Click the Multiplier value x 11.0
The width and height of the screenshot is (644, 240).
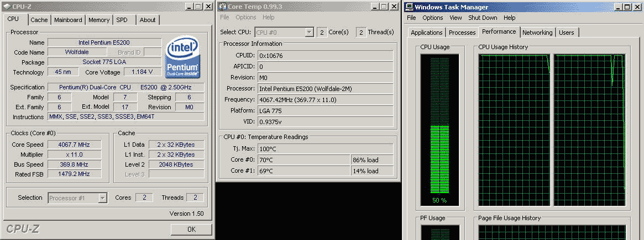[x=74, y=154]
